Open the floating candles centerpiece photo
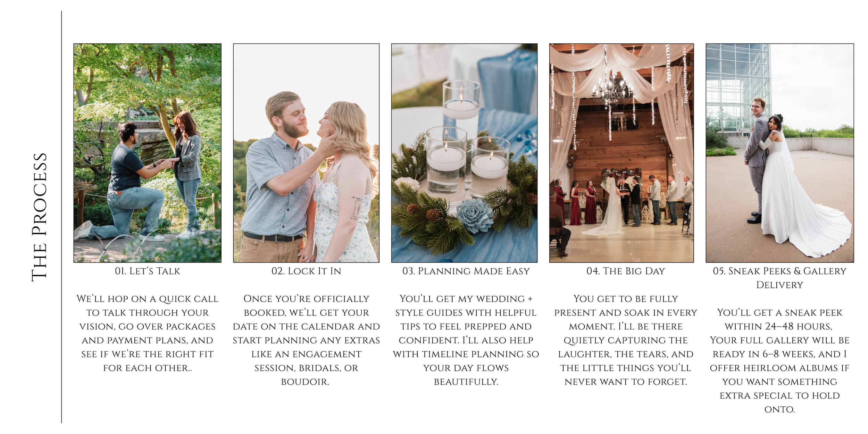This screenshot has width=868, height=434. 464,153
